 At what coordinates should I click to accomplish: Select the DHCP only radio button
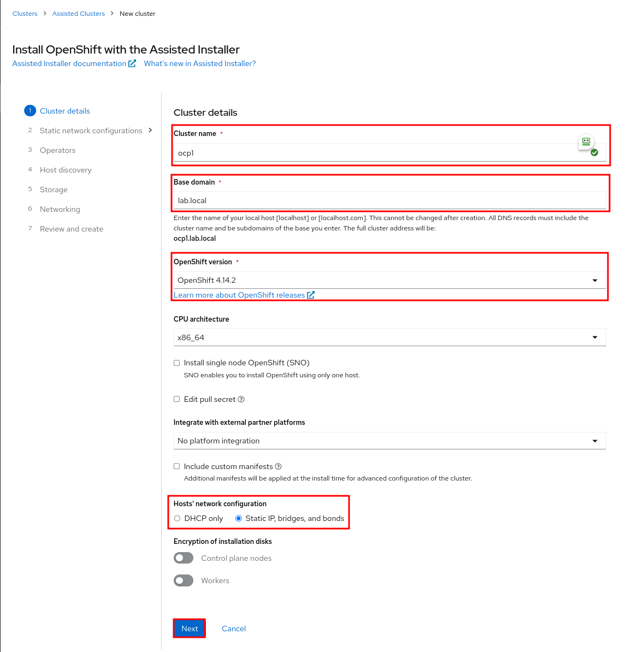(x=178, y=519)
